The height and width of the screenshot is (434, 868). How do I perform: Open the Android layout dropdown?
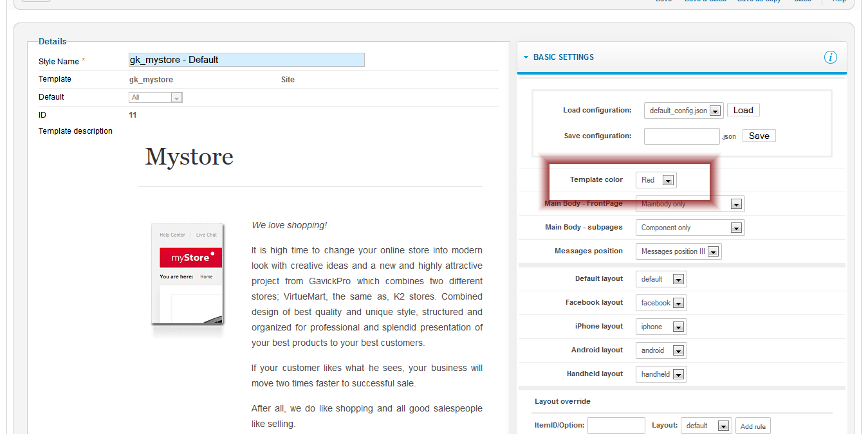pyautogui.click(x=661, y=350)
